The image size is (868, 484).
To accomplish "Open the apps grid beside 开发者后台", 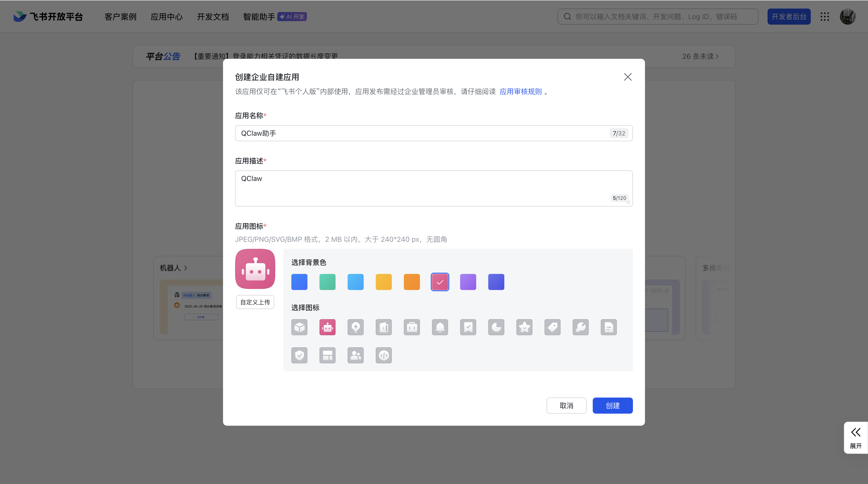I will 825,16.
